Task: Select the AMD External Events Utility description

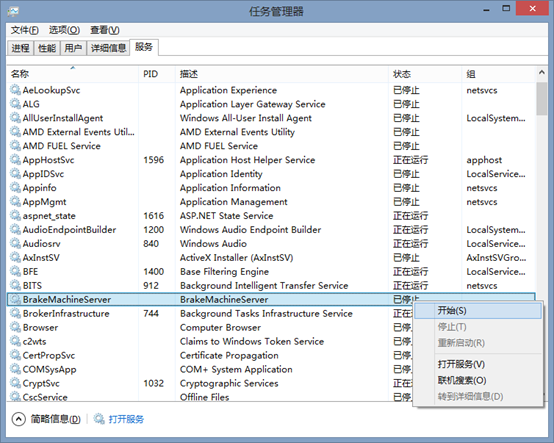Action: [237, 132]
